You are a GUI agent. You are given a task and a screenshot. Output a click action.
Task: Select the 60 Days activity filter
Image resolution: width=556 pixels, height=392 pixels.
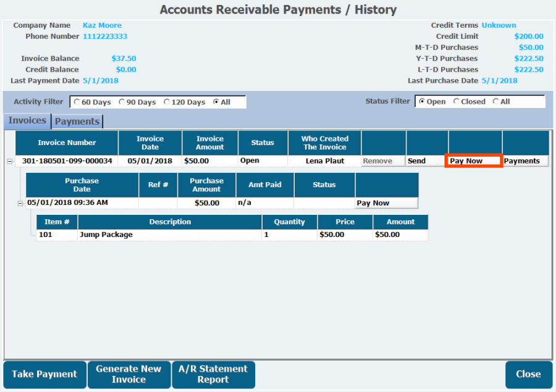(x=77, y=102)
